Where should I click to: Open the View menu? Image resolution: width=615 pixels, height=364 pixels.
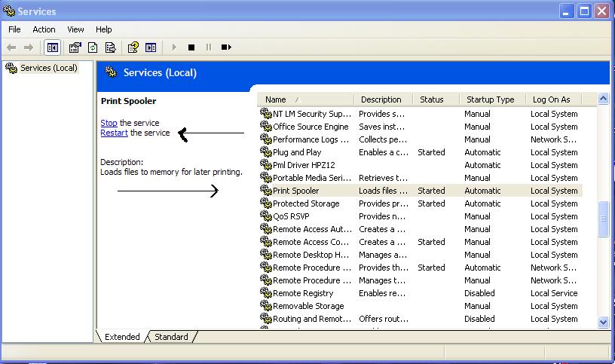point(75,29)
